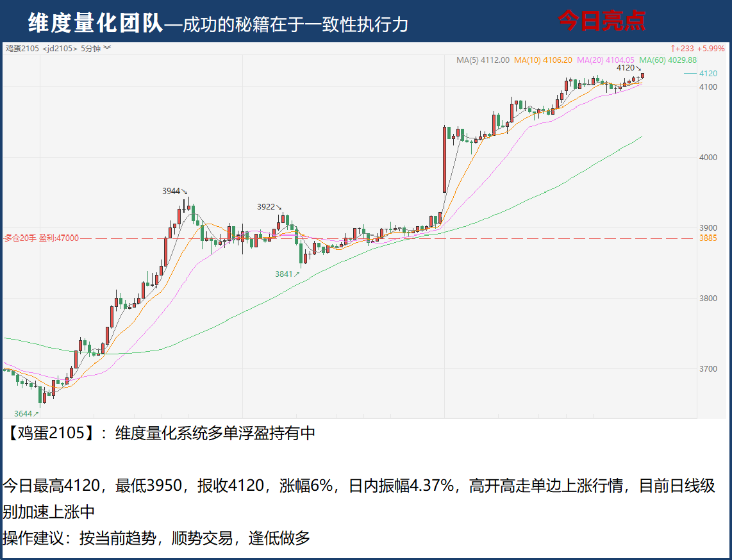Click the orange 3885 price tag

coord(708,238)
